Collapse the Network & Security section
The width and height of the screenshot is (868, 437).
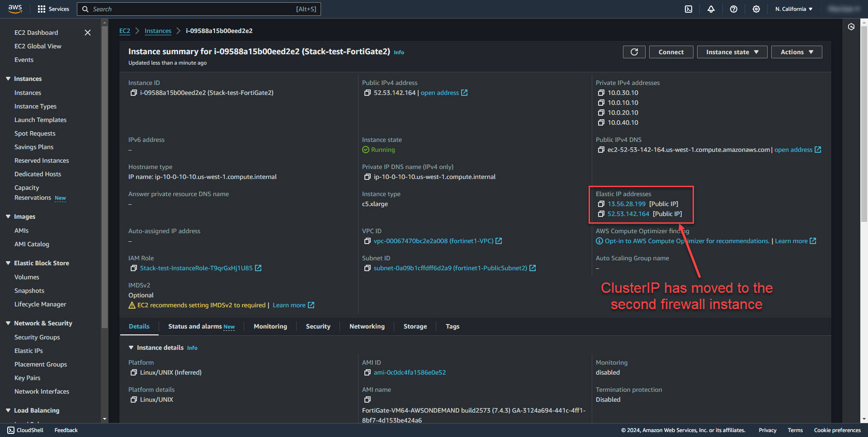click(8, 323)
